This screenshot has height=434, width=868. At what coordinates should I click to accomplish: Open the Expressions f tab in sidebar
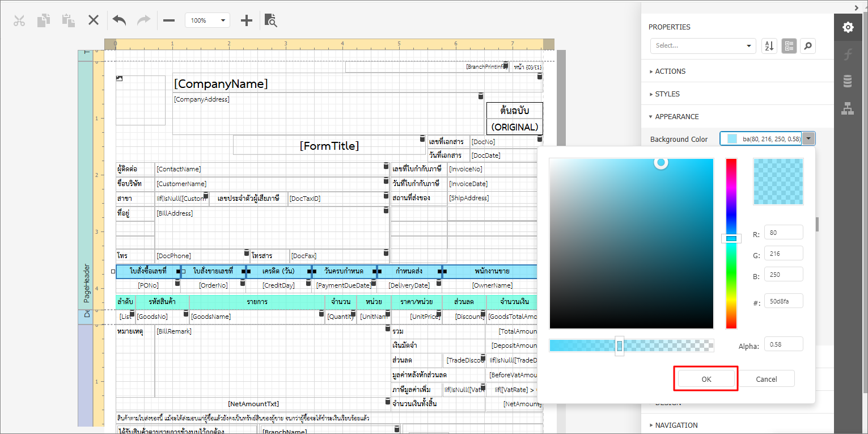848,54
